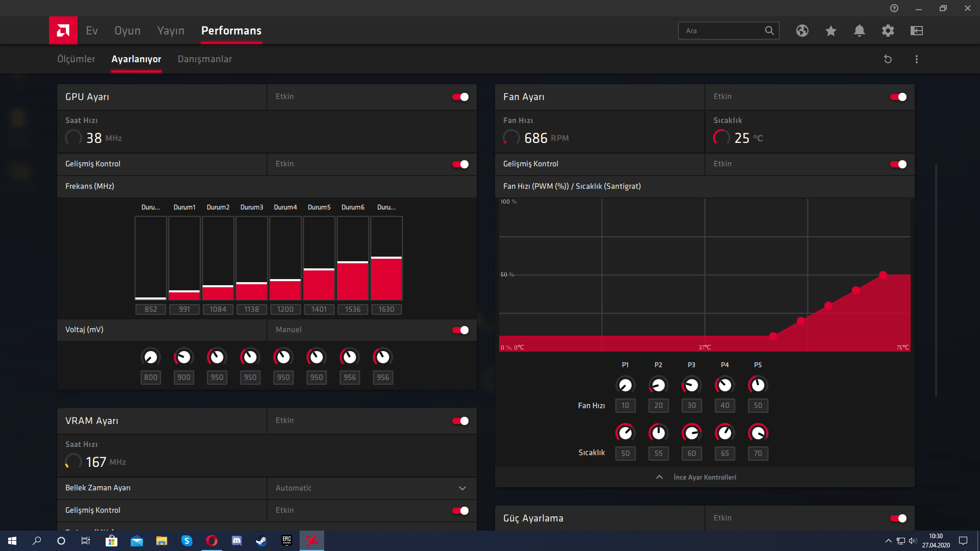Image resolution: width=980 pixels, height=551 pixels.
Task: Click the sidebar panel toggle icon
Action: point(916,31)
